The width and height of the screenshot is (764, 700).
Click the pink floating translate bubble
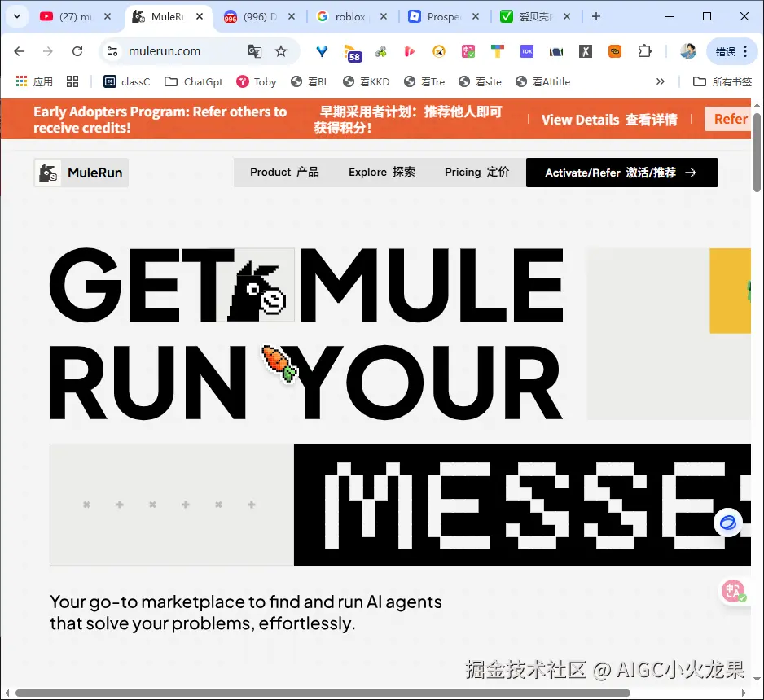[x=733, y=591]
